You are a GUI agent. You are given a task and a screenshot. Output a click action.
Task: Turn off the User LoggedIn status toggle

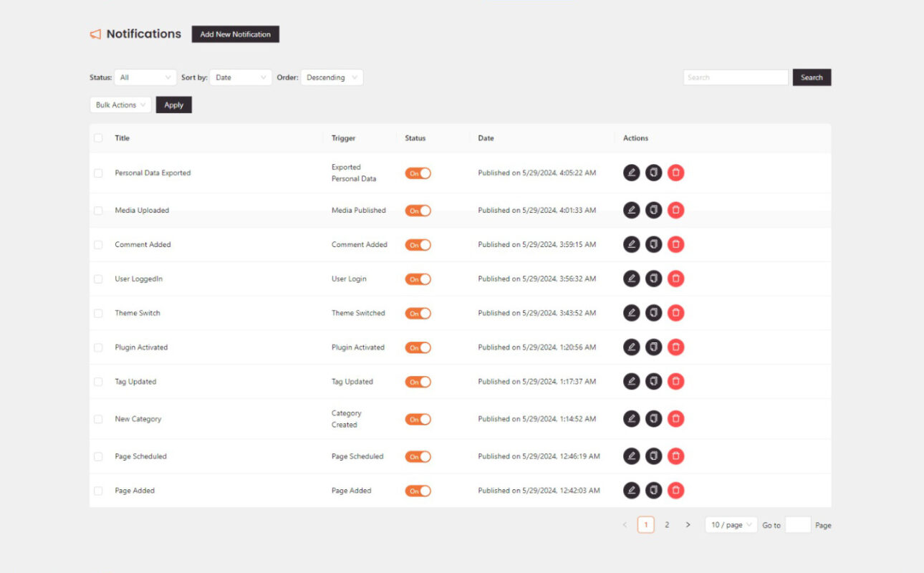pyautogui.click(x=418, y=279)
